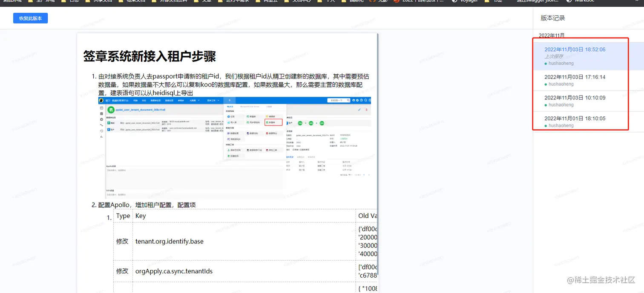Select version 2022年11月03日 17:16:14
This screenshot has width=644, height=293.
click(575, 77)
